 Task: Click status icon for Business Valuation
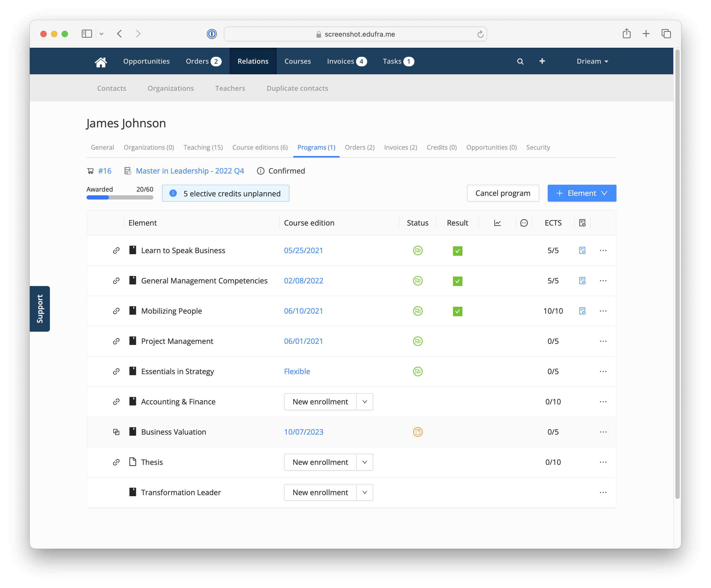417,432
